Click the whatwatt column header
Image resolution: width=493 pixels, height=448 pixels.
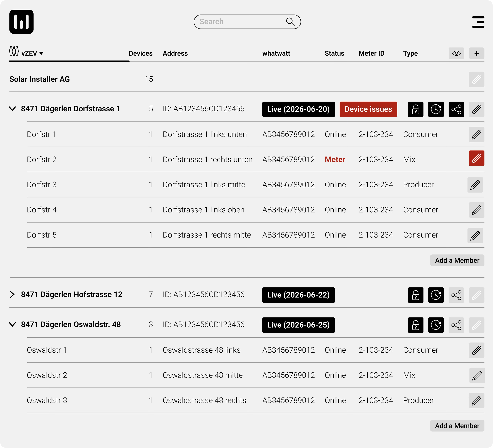276,53
